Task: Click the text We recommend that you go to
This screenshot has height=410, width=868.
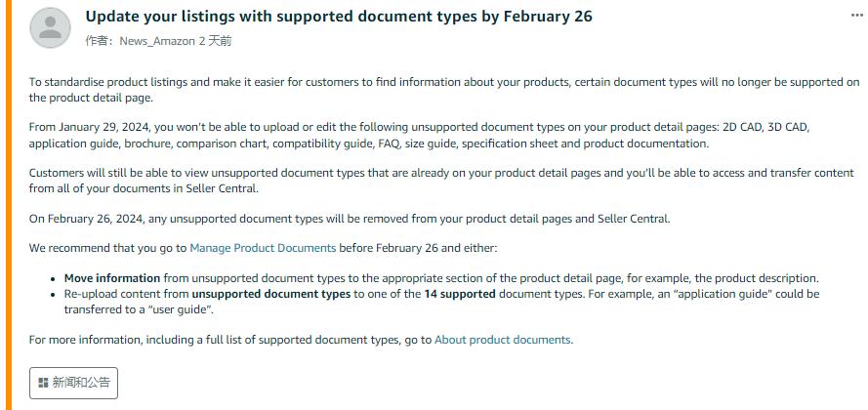Action: (108, 248)
